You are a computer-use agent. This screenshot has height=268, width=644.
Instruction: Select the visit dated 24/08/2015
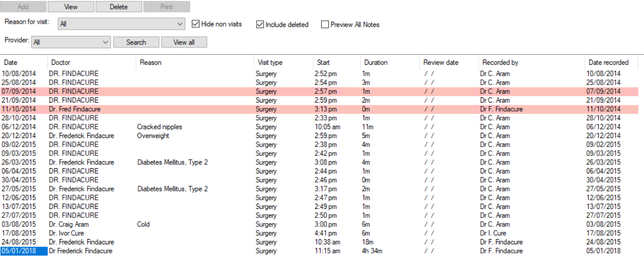pyautogui.click(x=319, y=242)
